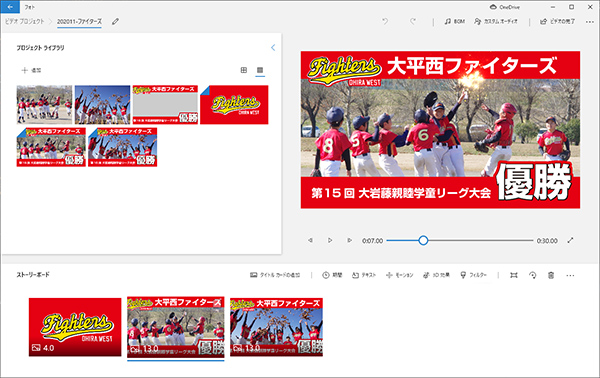
Task: Click the back arrow in the title bar
Action: coord(10,7)
